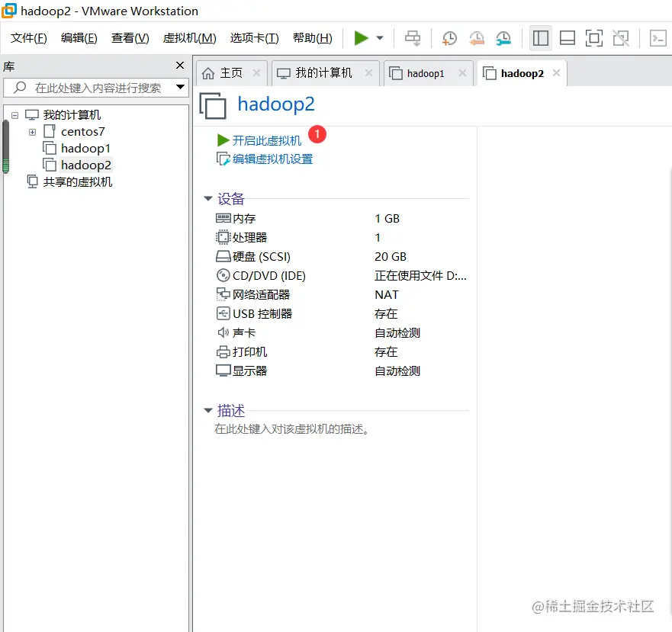Toggle the thumbnail bar view icon

tap(568, 38)
